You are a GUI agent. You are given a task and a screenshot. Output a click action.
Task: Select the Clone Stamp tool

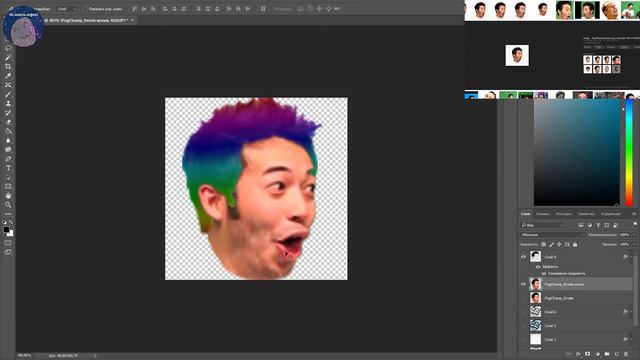[x=8, y=104]
